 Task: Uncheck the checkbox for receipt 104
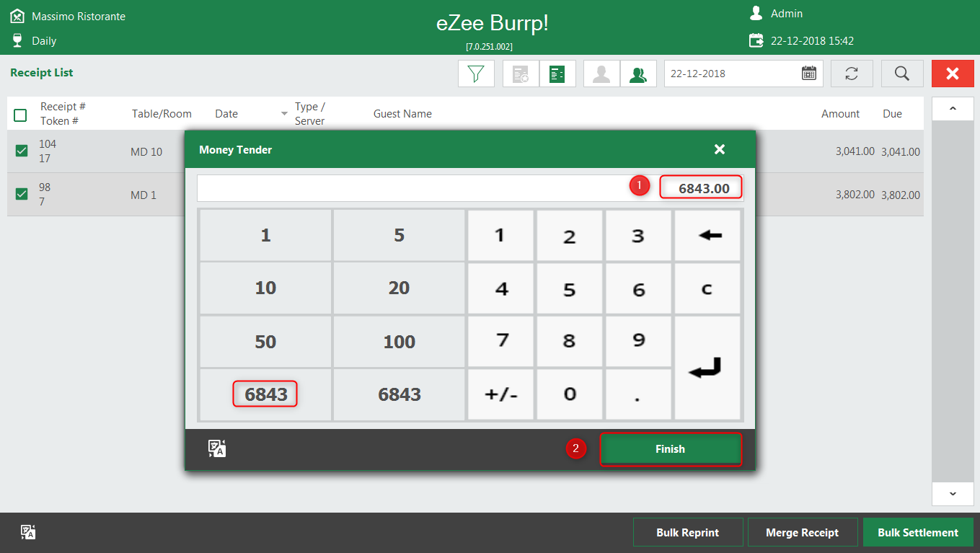point(22,151)
